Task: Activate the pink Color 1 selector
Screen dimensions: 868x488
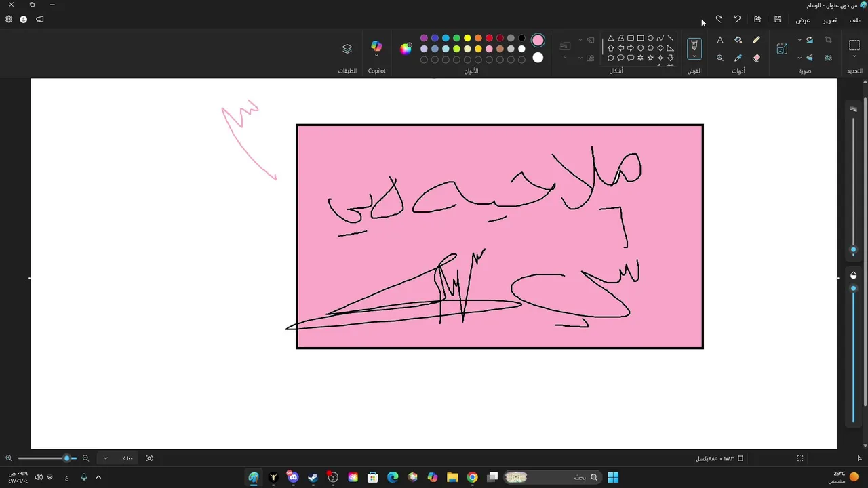Action: click(x=538, y=41)
